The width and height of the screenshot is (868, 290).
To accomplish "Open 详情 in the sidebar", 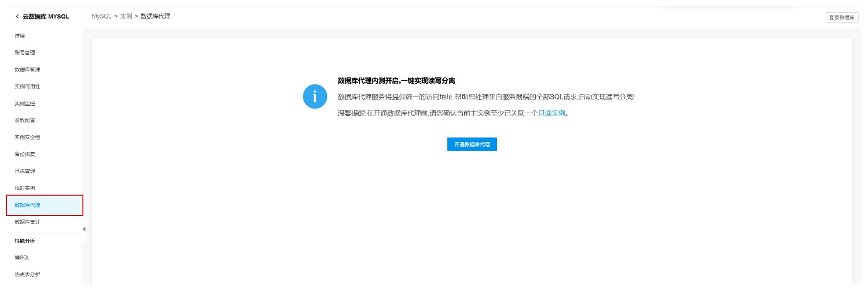I will (20, 36).
